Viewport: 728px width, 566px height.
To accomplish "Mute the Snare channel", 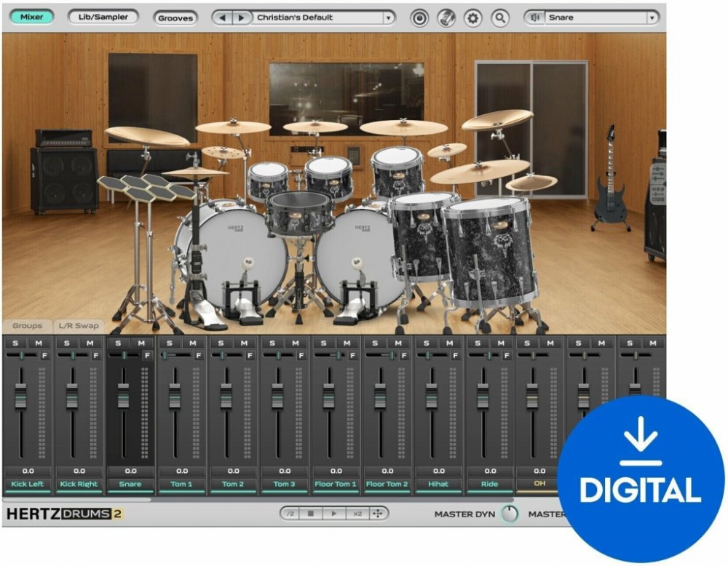I will 141,343.
